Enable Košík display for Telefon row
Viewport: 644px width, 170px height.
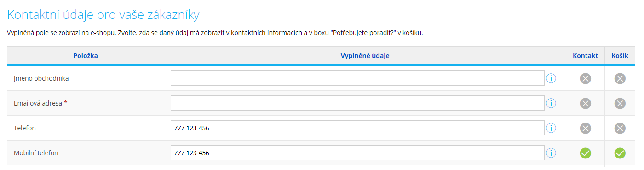(x=620, y=128)
